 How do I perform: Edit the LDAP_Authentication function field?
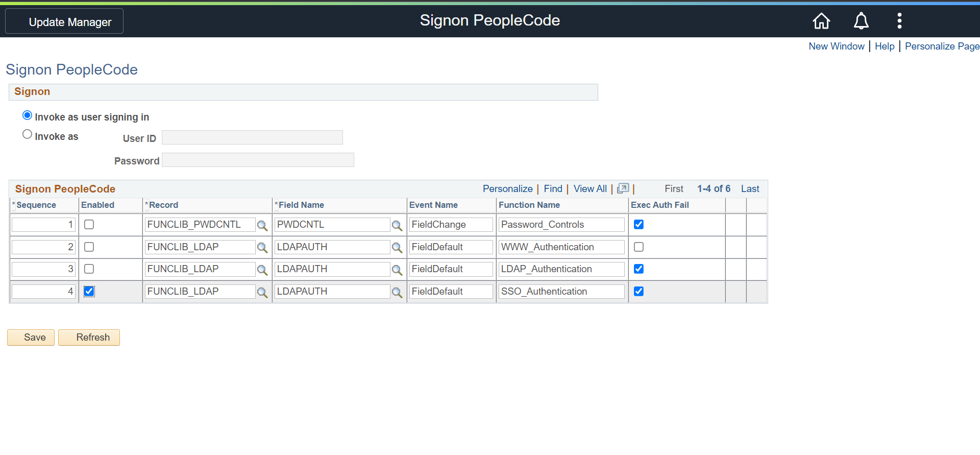click(561, 269)
